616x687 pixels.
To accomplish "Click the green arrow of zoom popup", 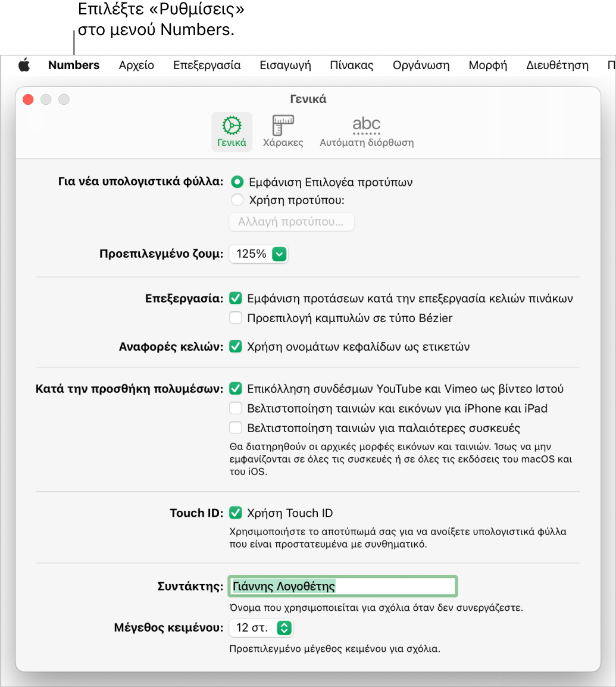I will (279, 254).
